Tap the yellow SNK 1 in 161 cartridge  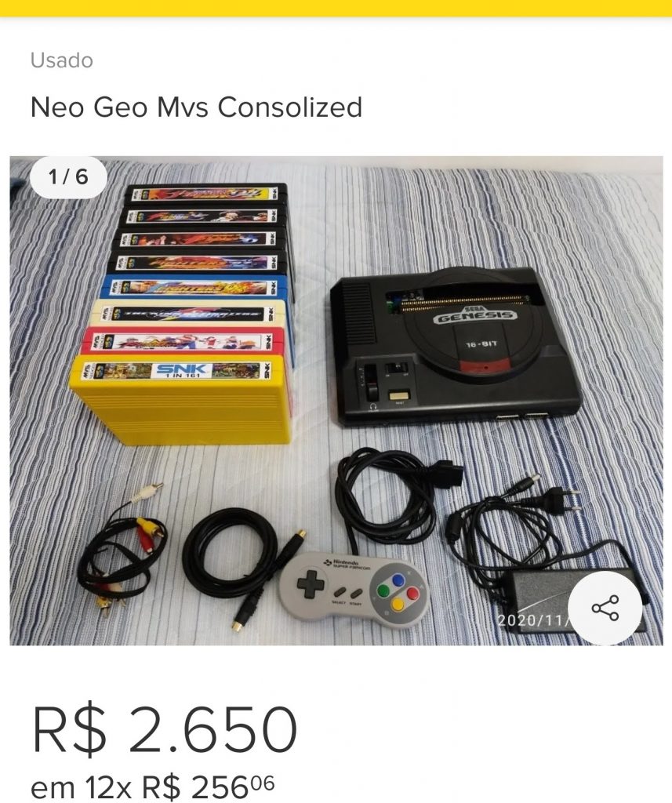tap(180, 399)
